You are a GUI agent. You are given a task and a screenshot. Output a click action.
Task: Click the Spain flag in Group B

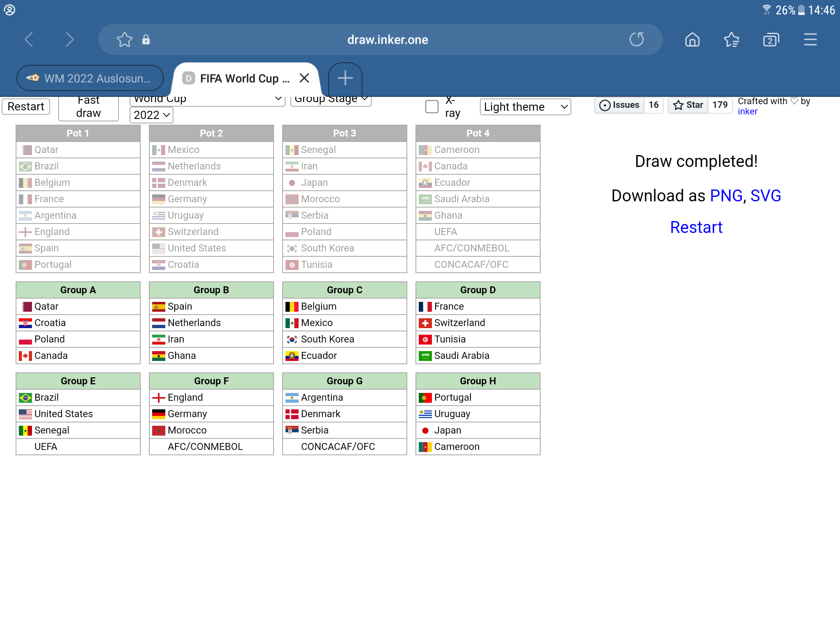[x=159, y=306]
